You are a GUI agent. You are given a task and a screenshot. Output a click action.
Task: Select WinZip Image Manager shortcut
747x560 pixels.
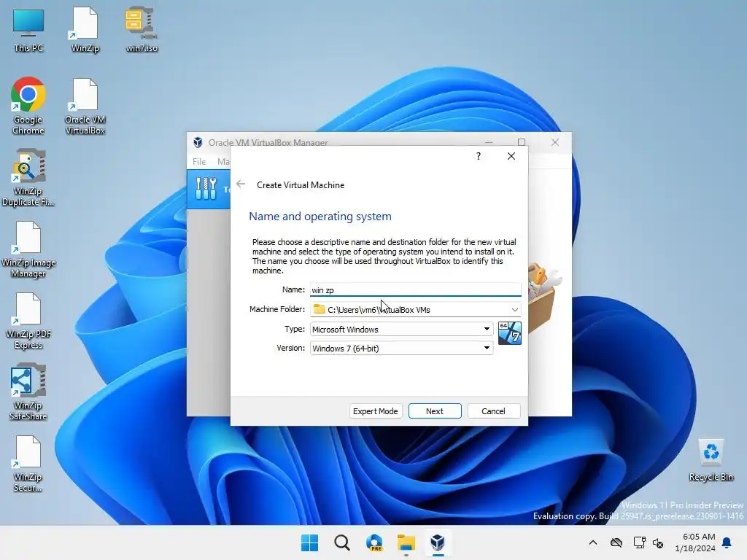tap(28, 249)
